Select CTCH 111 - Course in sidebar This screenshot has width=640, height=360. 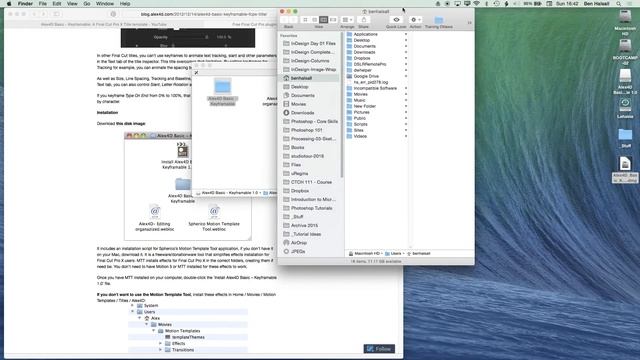(310, 182)
